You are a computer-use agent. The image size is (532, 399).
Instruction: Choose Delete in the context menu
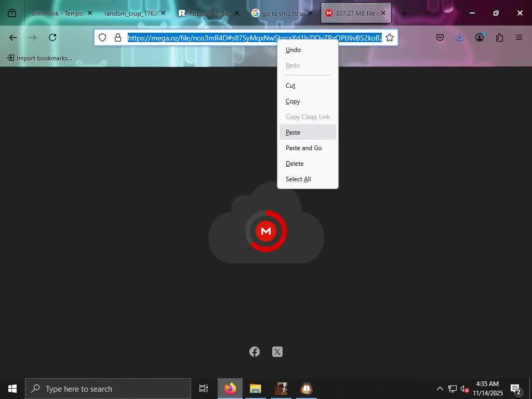tap(308, 164)
